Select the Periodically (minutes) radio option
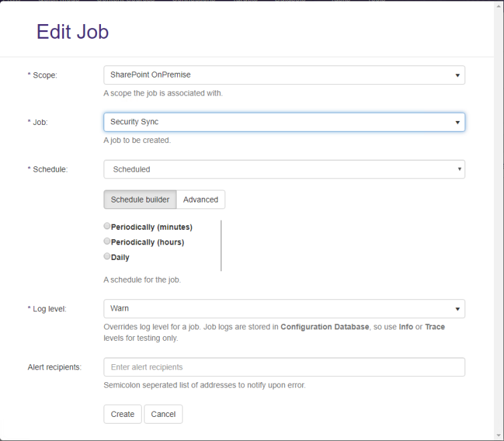 108,227
